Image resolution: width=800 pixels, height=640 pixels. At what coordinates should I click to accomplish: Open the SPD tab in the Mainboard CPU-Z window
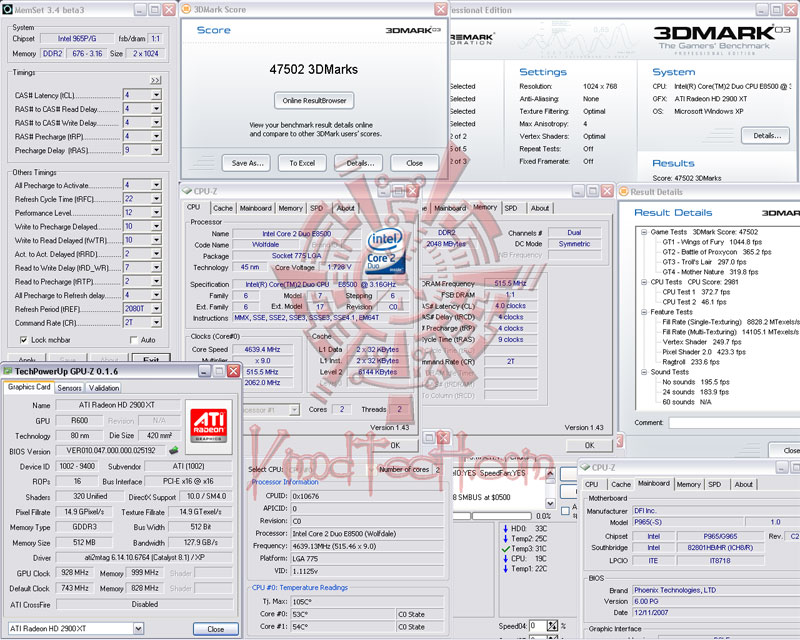[714, 484]
